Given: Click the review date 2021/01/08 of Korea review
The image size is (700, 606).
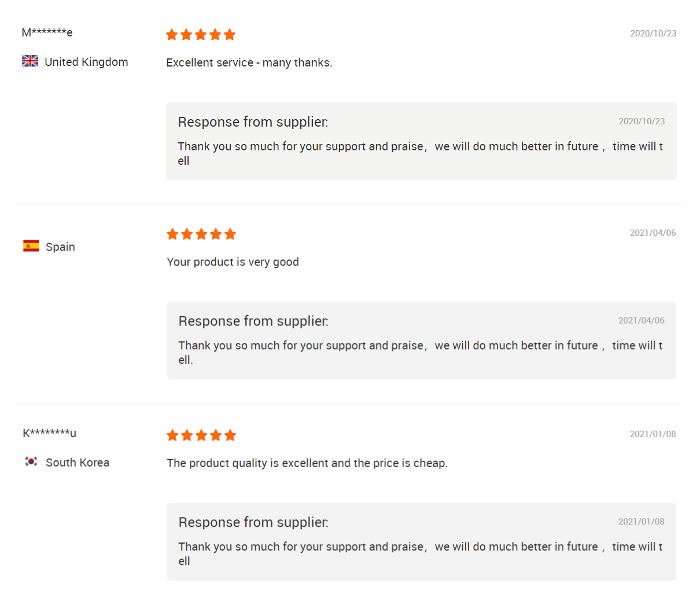Looking at the screenshot, I should [x=653, y=434].
